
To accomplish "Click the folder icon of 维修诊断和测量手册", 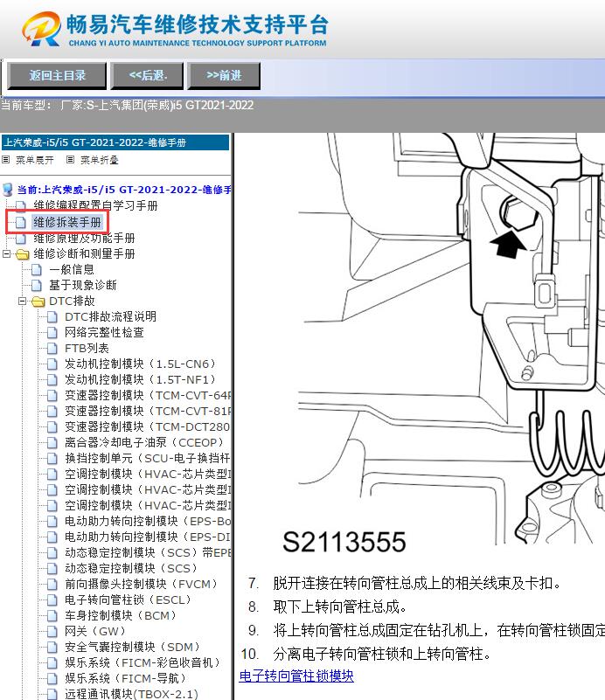I will coord(23,254).
